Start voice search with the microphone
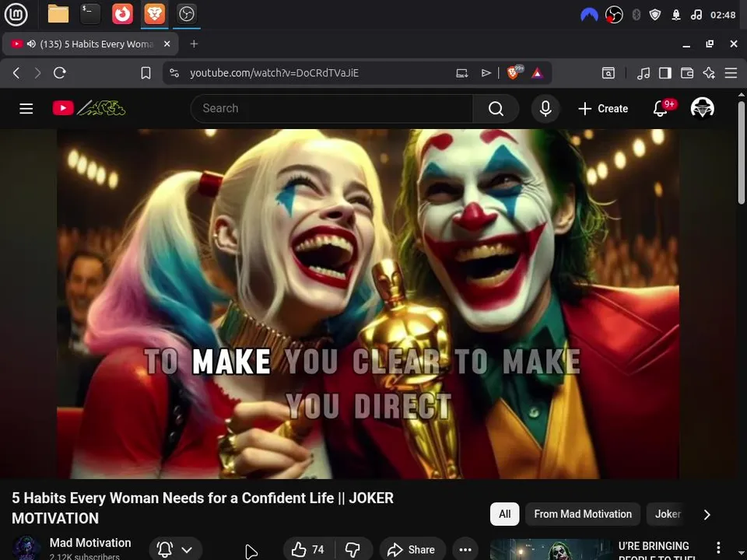The width and height of the screenshot is (747, 560). 545,109
